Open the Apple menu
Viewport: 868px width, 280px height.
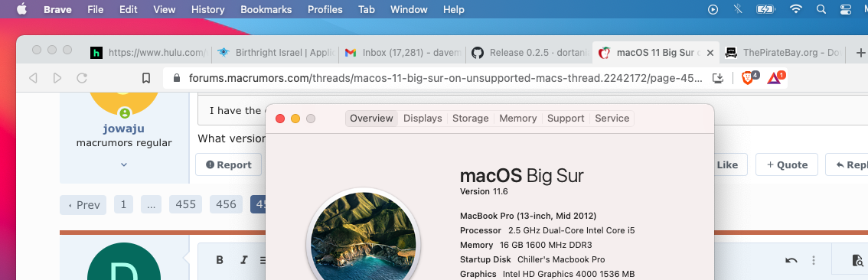click(x=21, y=9)
